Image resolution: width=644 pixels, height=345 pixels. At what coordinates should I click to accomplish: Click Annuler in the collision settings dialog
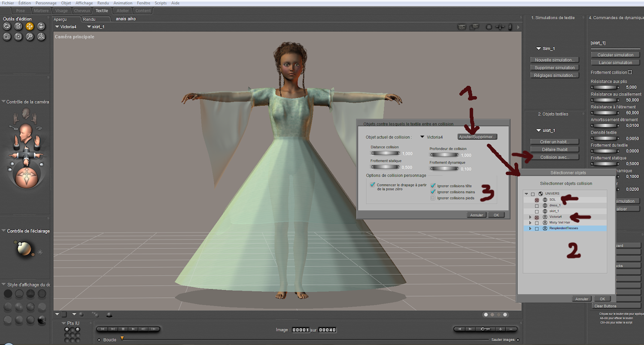477,215
